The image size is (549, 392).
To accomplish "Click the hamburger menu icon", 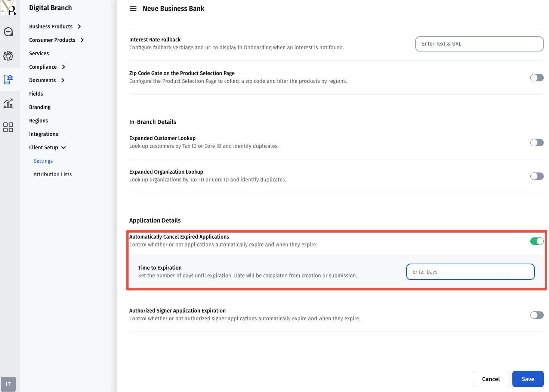I will 133,9.
